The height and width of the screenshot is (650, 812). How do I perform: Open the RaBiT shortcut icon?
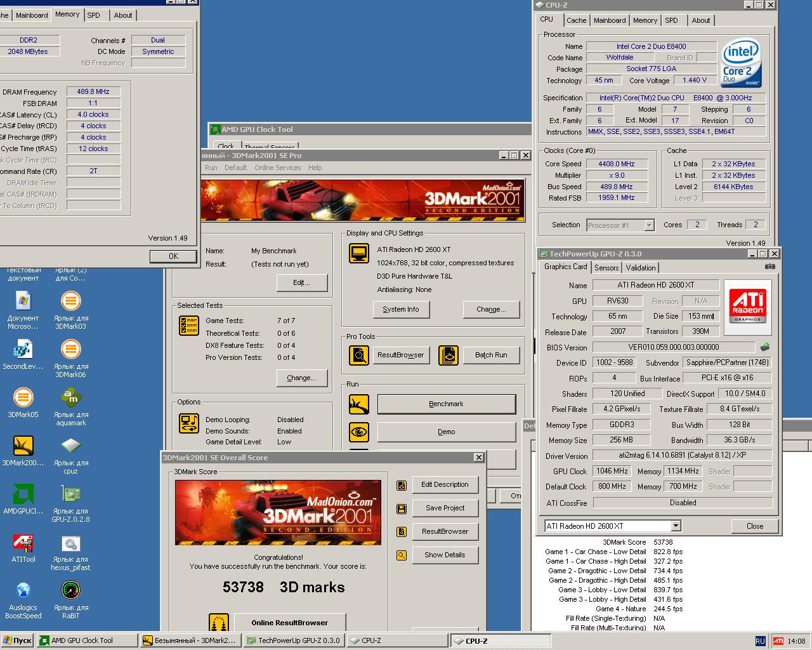click(x=70, y=590)
